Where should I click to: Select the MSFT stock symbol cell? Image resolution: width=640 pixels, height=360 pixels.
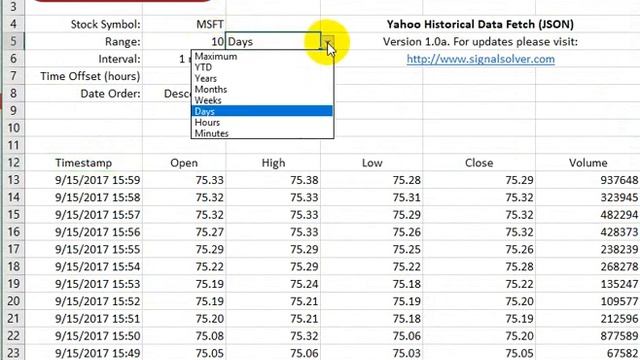pos(184,24)
